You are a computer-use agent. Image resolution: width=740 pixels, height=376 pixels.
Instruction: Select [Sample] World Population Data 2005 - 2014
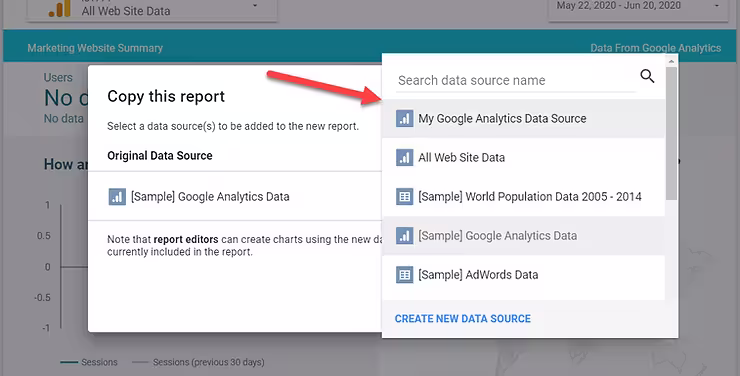click(x=523, y=197)
